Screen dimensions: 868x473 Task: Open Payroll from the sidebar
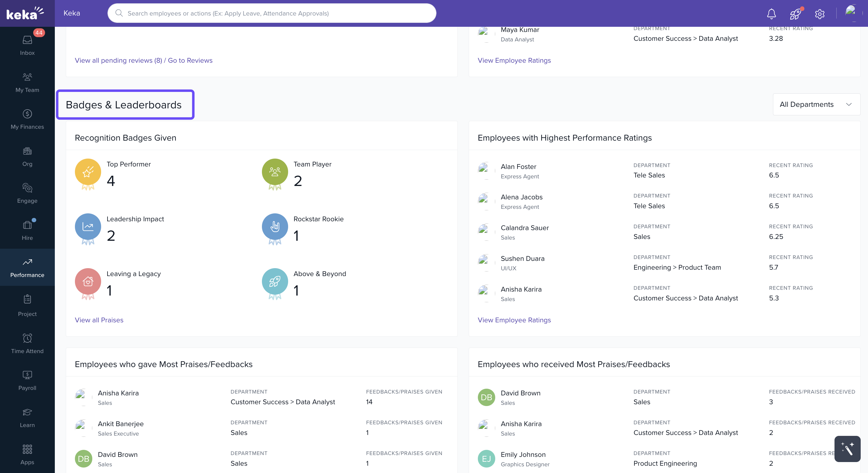(x=27, y=375)
